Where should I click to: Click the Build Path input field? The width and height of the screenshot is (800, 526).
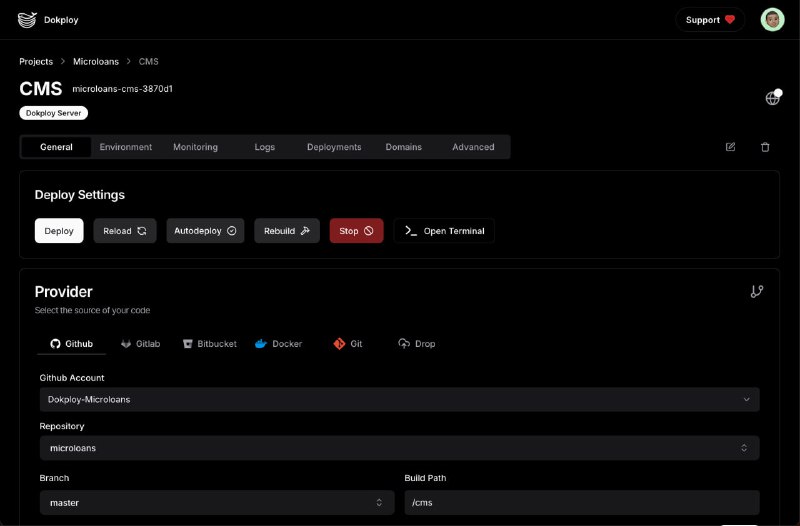[581, 503]
